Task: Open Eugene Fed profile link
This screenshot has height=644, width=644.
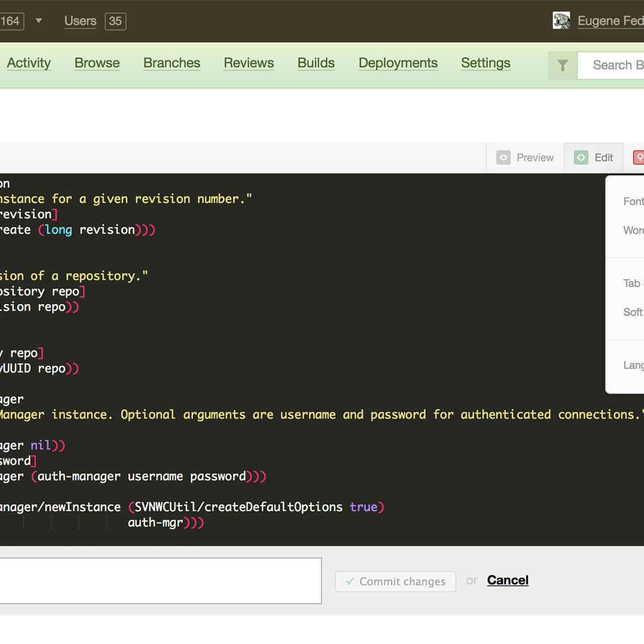Action: (x=610, y=21)
